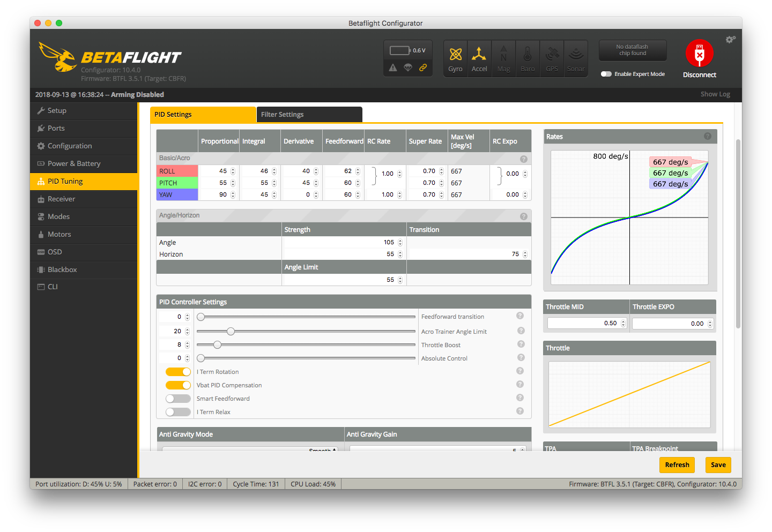Adjust Yaw RC Rate stepper
Screen dimensions: 772x532
pos(399,195)
